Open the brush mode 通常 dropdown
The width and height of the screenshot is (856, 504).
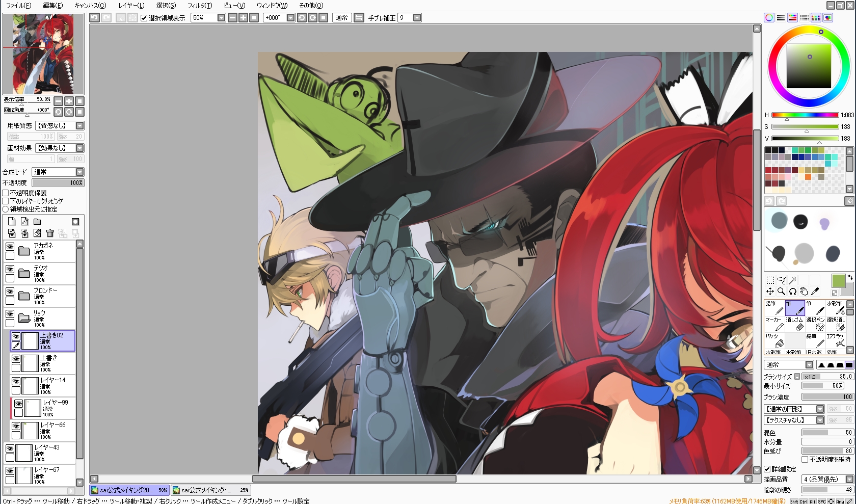[x=809, y=364]
